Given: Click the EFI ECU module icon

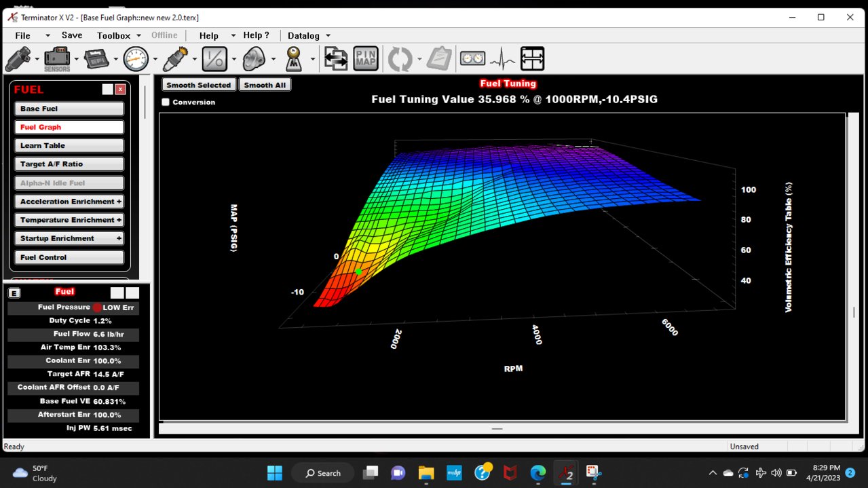Looking at the screenshot, I should [x=96, y=59].
